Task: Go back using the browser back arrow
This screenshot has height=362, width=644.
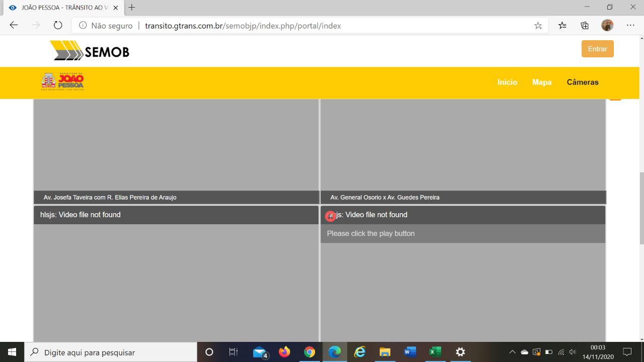Action: [14, 26]
